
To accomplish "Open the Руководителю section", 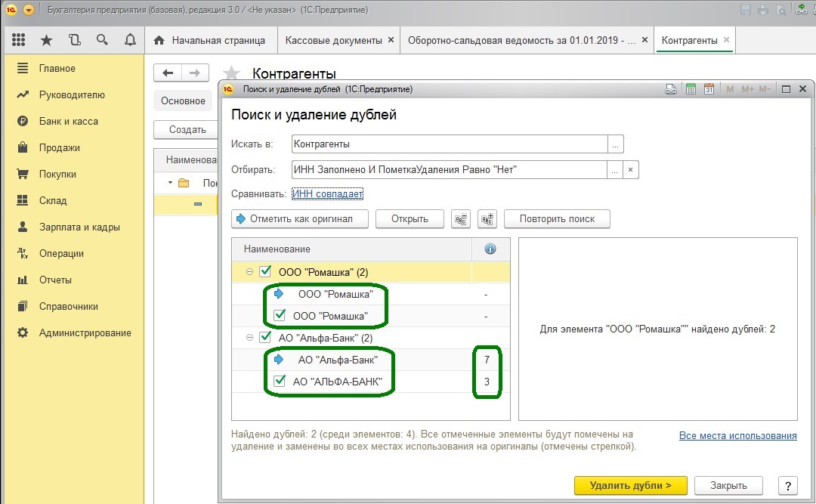I will (x=72, y=94).
